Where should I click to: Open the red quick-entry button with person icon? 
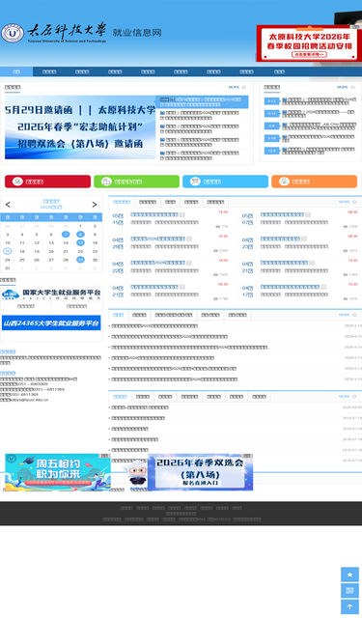coord(47,182)
